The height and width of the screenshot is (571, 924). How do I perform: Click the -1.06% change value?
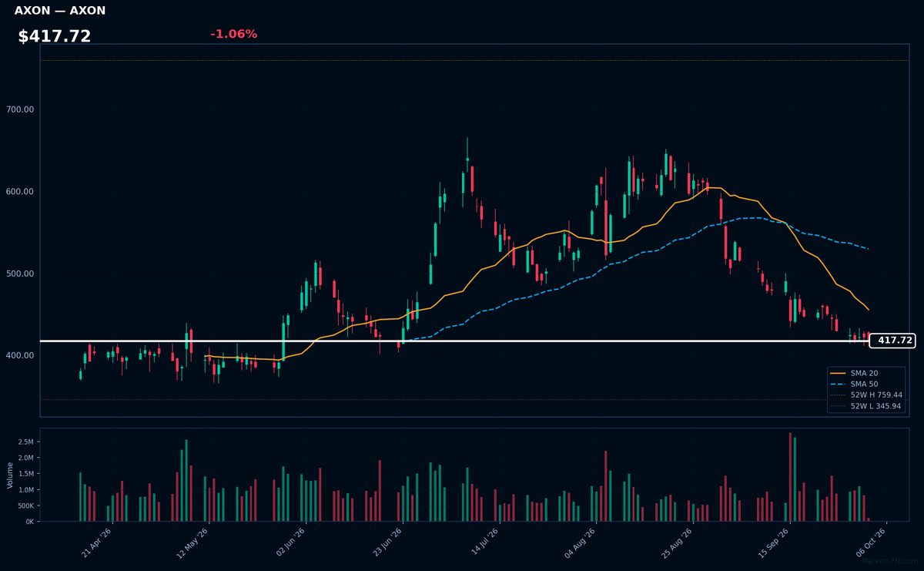(x=233, y=34)
